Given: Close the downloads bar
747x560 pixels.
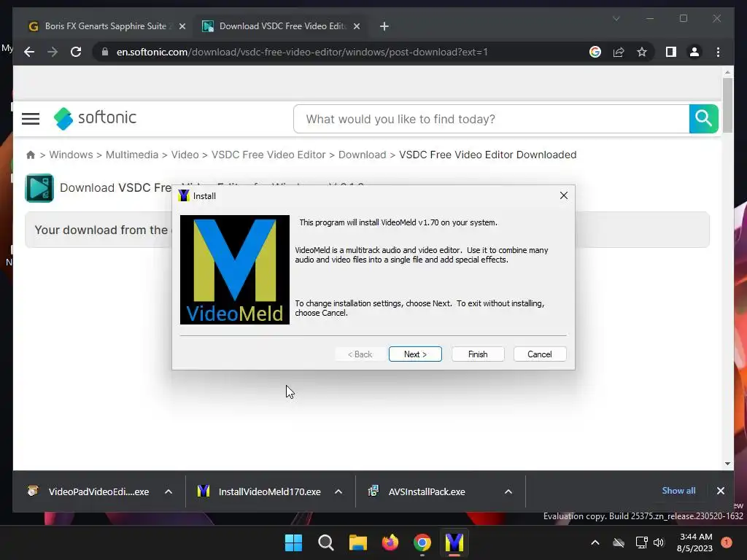Looking at the screenshot, I should 720,491.
